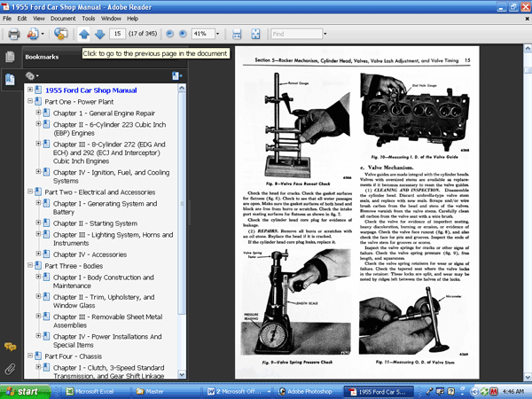Select Chapter 1 - General Engine Repair bookmark
This screenshot has width=532, height=399.
[x=104, y=113]
